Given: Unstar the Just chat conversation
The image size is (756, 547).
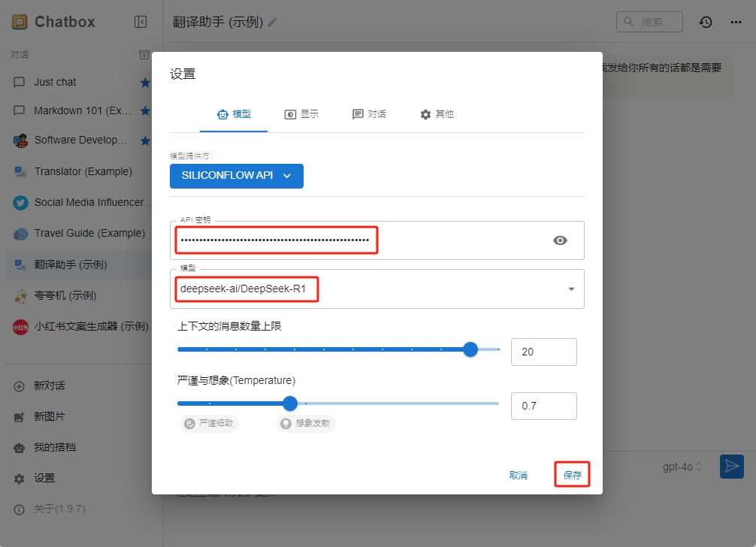Looking at the screenshot, I should click(145, 82).
